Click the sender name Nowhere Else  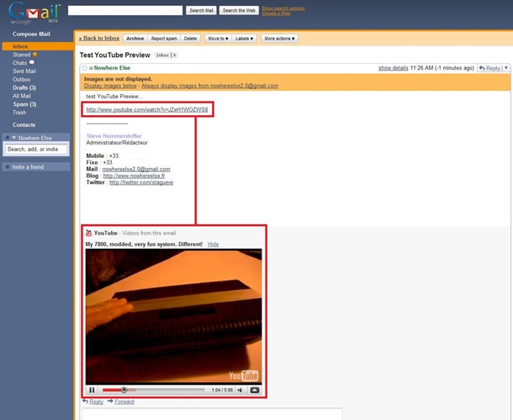point(112,68)
